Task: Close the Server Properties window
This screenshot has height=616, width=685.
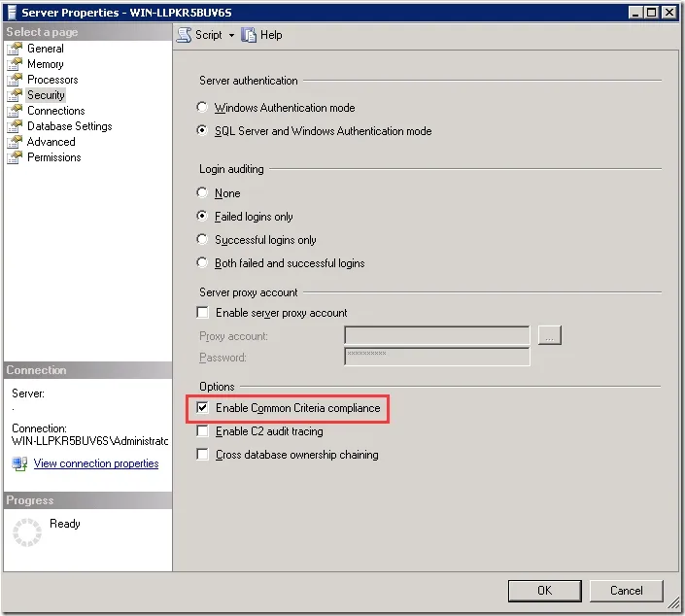Action: 668,13
